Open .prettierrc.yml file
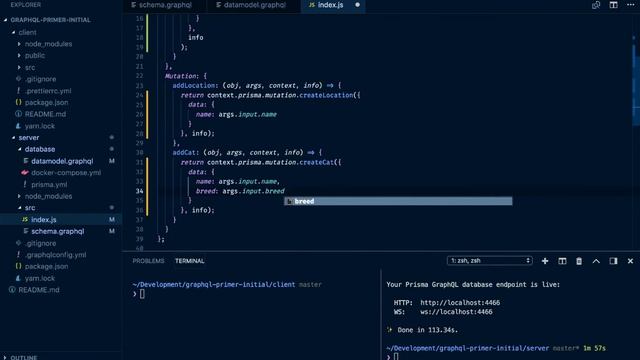 [48, 91]
